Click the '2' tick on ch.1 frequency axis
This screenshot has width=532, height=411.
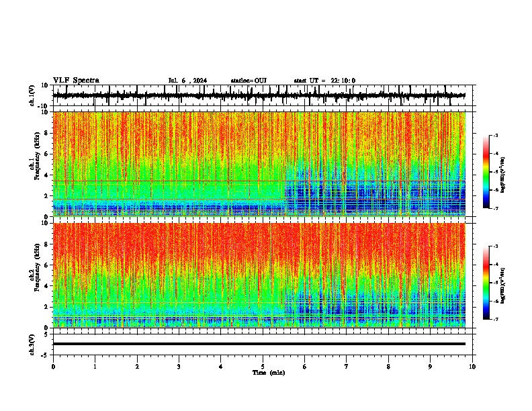pyautogui.click(x=46, y=195)
